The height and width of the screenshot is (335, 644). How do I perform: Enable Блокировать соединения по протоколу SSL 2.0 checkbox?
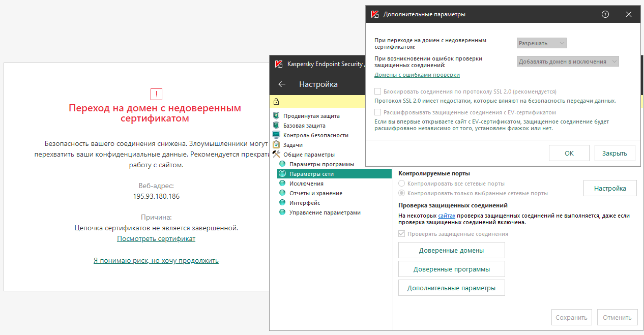[x=378, y=92]
